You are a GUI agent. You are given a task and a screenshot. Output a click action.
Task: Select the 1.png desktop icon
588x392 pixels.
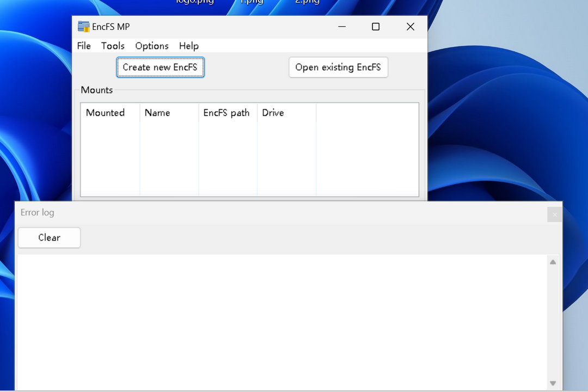[x=251, y=3]
